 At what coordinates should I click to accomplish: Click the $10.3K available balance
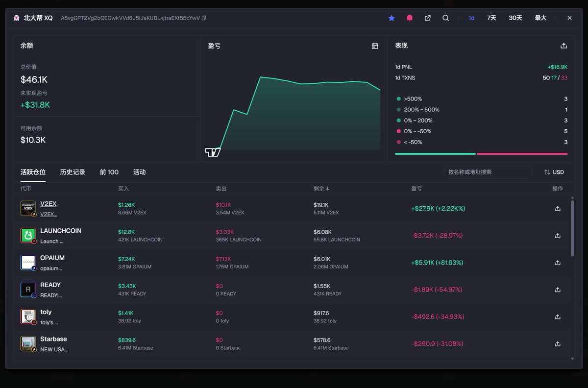coord(33,140)
